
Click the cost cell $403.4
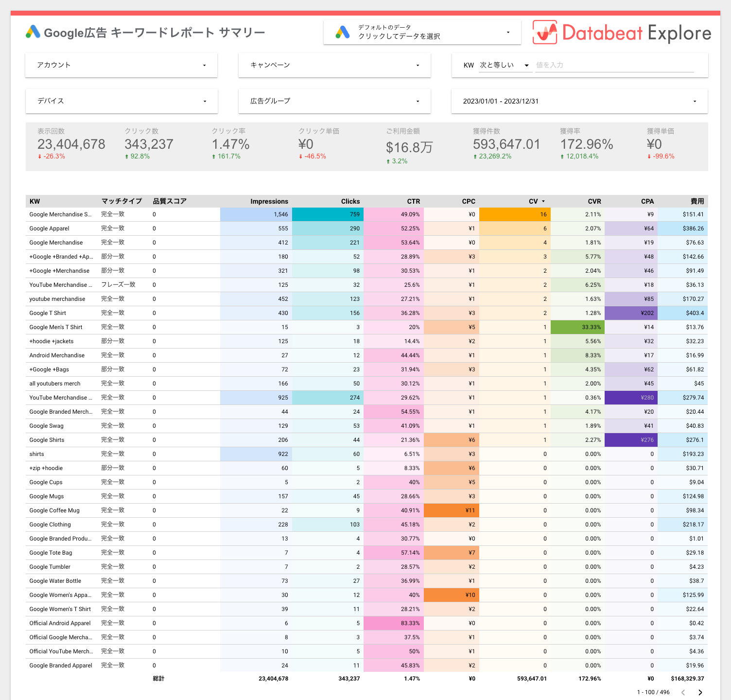tap(683, 313)
